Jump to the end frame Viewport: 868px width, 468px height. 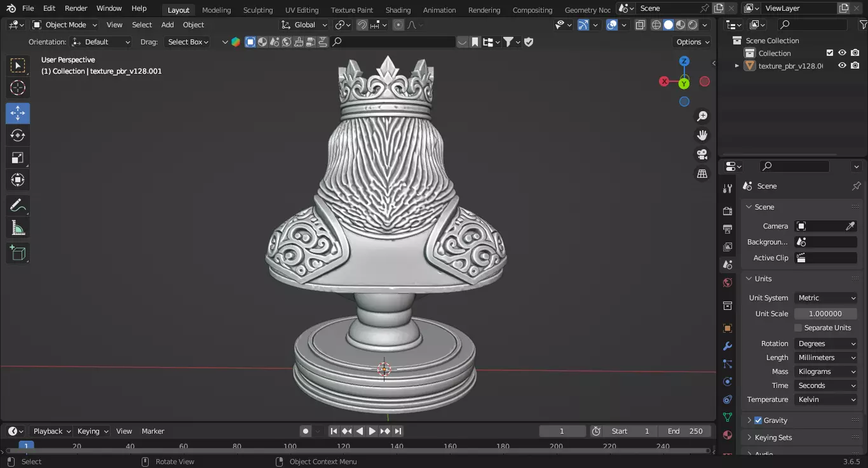coord(398,431)
